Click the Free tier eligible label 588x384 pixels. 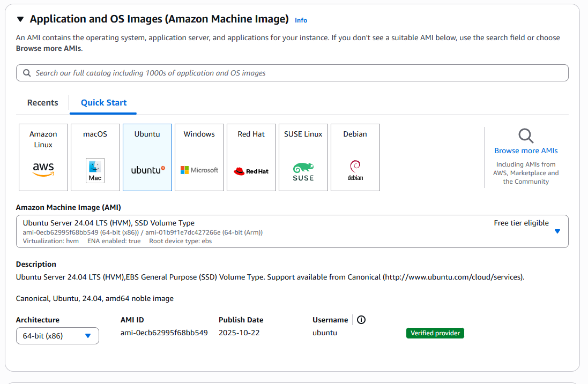tap(521, 223)
